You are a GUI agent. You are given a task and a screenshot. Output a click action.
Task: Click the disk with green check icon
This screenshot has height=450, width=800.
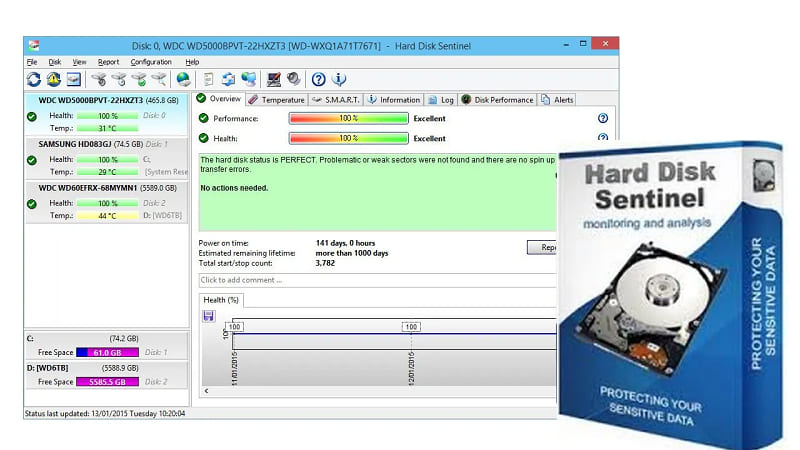[x=139, y=79]
